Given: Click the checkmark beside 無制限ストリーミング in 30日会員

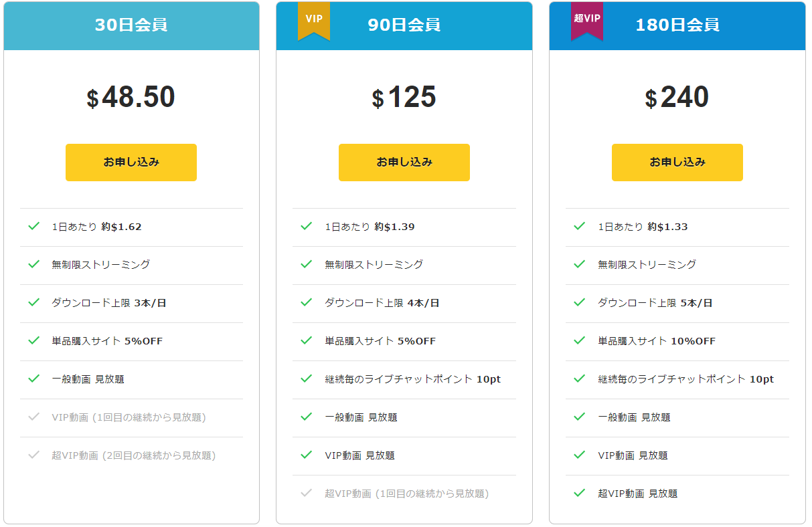Looking at the screenshot, I should [x=34, y=265].
